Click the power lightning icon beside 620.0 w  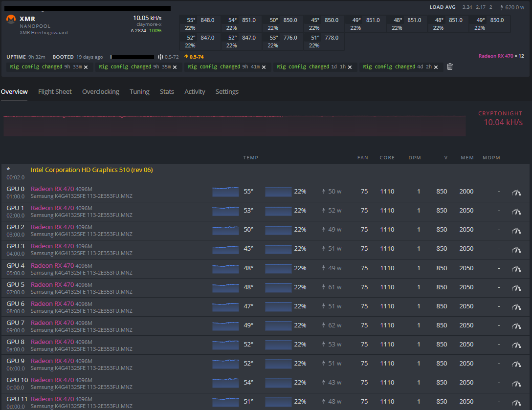502,7
